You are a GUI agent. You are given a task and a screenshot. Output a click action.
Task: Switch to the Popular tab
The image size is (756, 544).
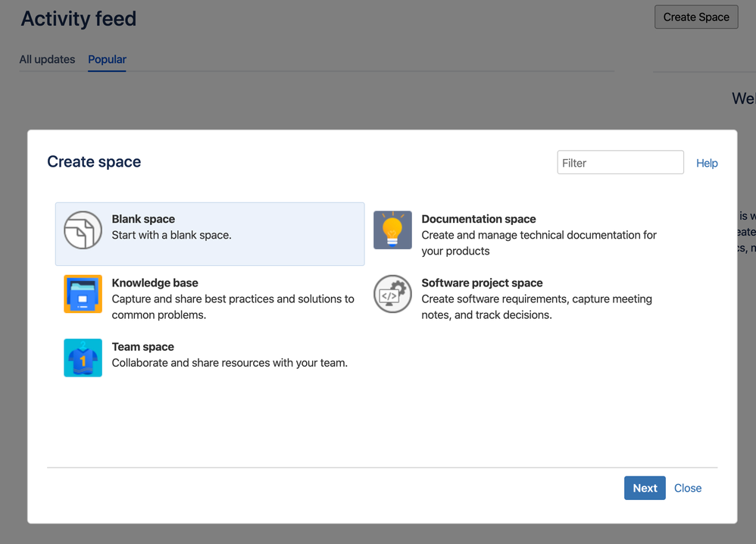(x=107, y=59)
